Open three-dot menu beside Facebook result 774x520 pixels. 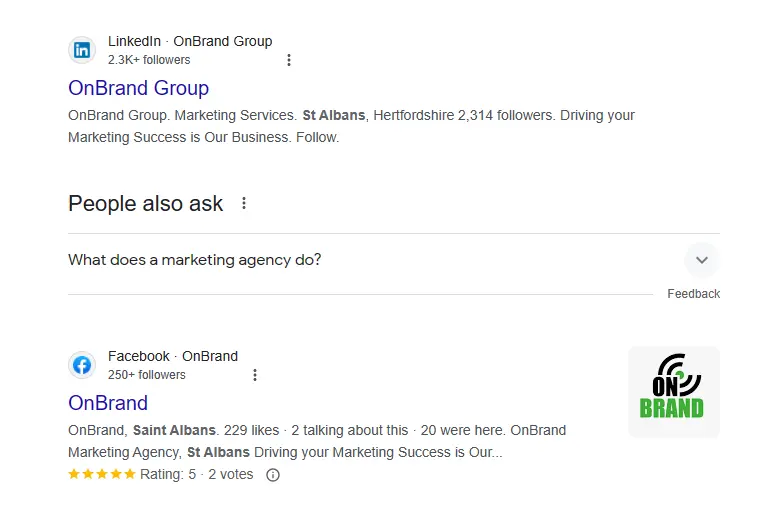coord(255,375)
